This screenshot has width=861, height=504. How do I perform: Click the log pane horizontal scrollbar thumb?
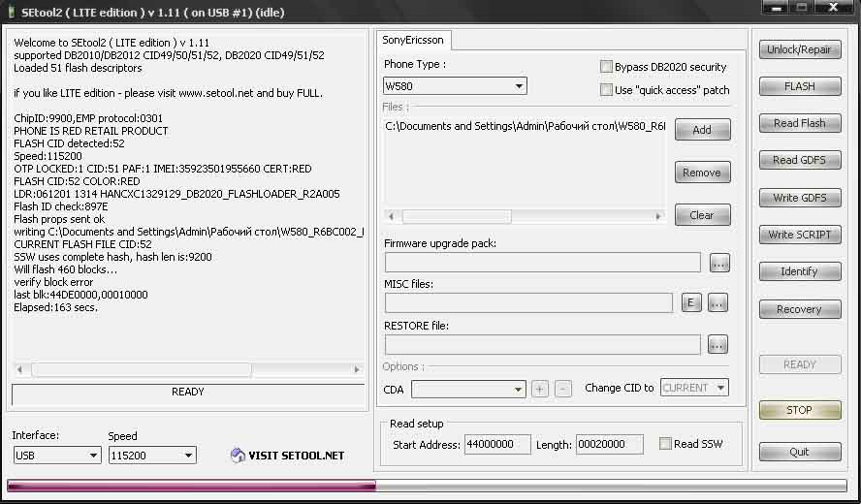tap(142, 369)
